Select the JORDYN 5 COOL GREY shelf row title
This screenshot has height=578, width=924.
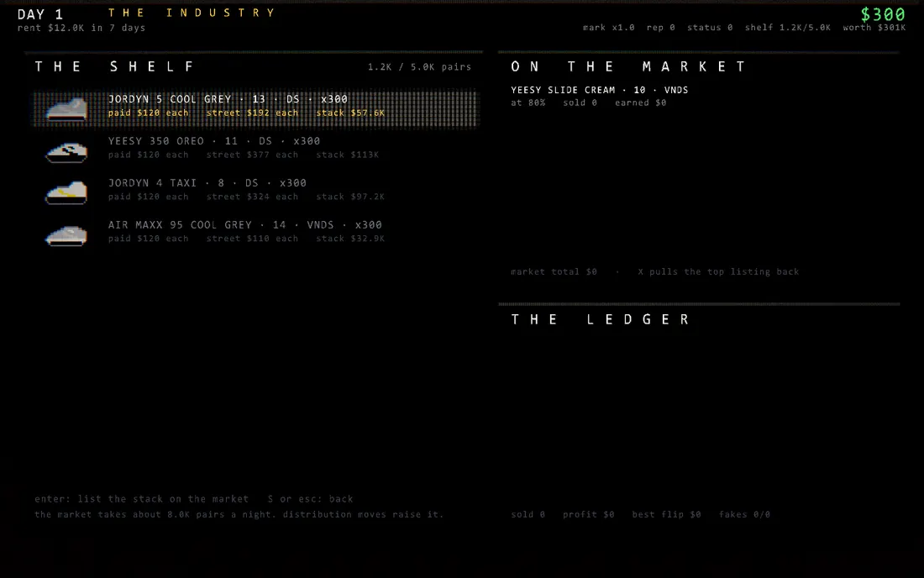(228, 99)
